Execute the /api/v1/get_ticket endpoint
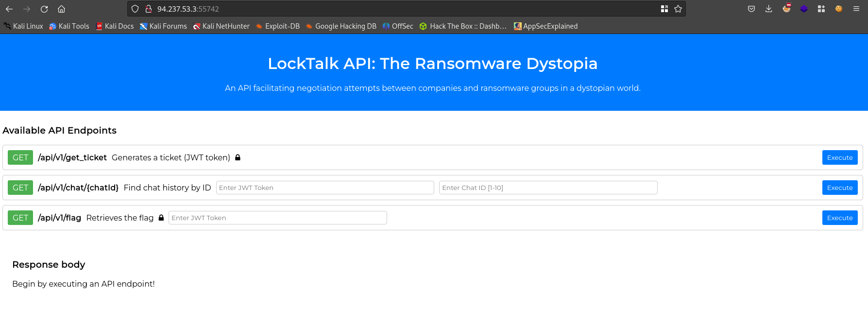868x310 pixels. [x=840, y=157]
